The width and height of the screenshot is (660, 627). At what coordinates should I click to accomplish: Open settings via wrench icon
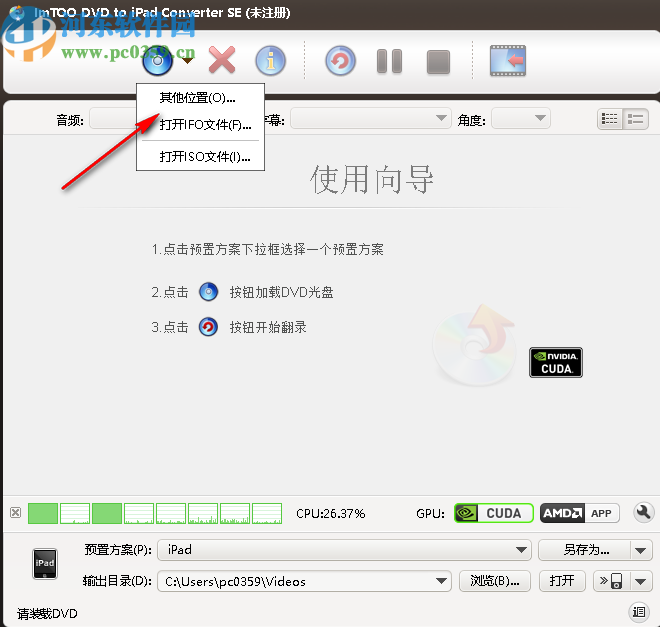coord(643,513)
